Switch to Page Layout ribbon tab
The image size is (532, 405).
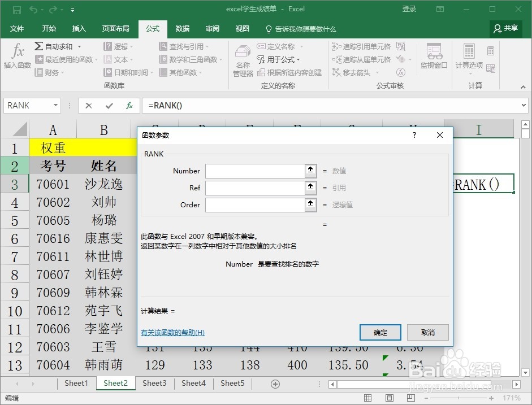115,29
